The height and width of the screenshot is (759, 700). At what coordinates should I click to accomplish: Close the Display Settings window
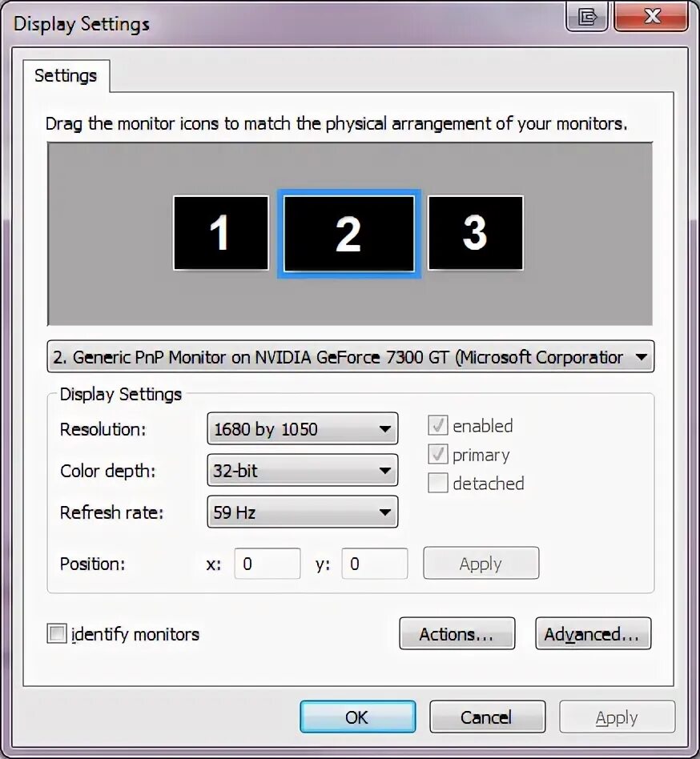(651, 17)
